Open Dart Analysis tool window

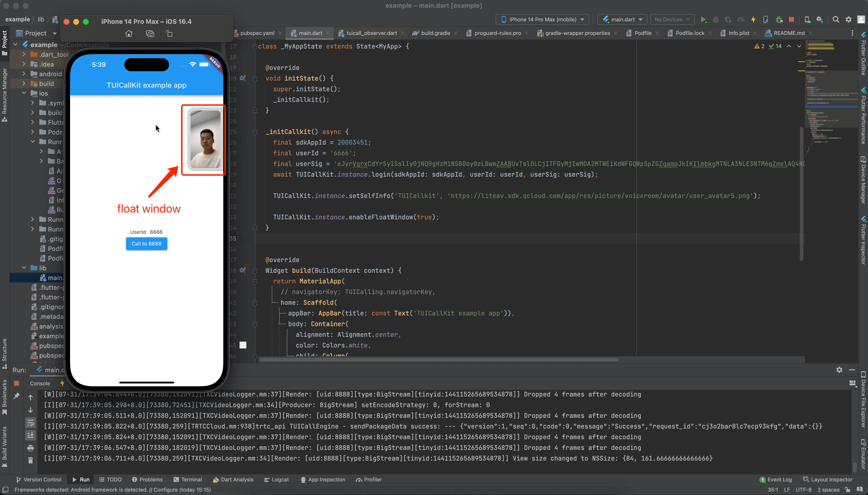[x=233, y=480]
